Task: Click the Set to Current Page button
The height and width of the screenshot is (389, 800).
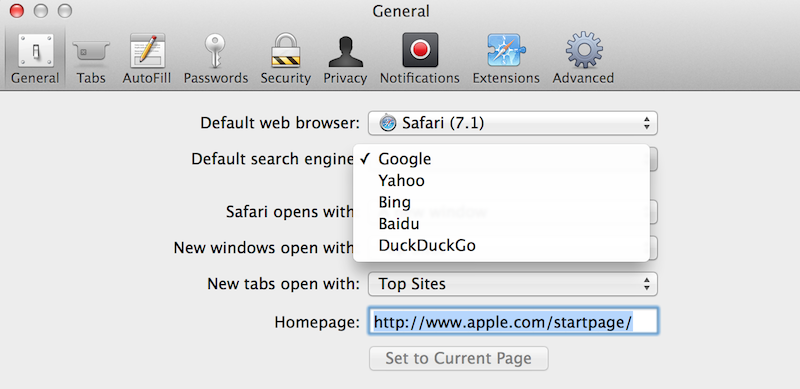Action: point(459,358)
